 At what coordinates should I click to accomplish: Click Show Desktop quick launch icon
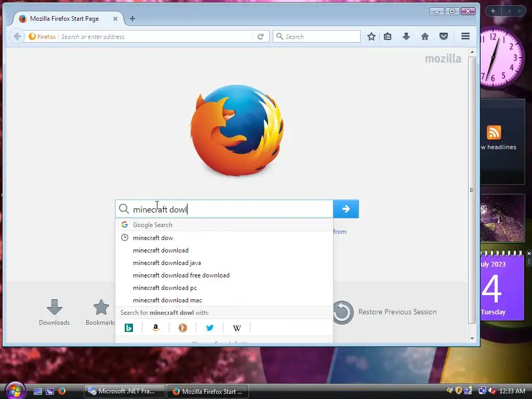37,391
